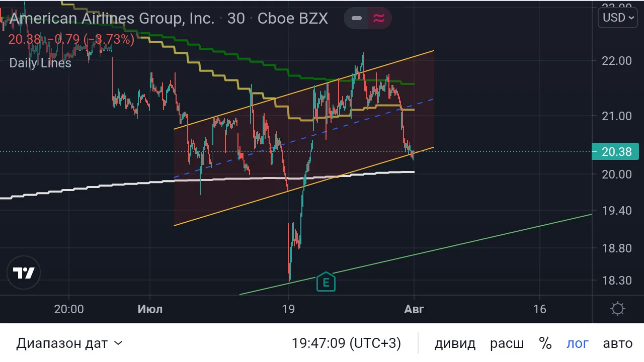The width and height of the screenshot is (644, 362).
Task: Click the 21.00 price axis label
Action: [616, 116]
